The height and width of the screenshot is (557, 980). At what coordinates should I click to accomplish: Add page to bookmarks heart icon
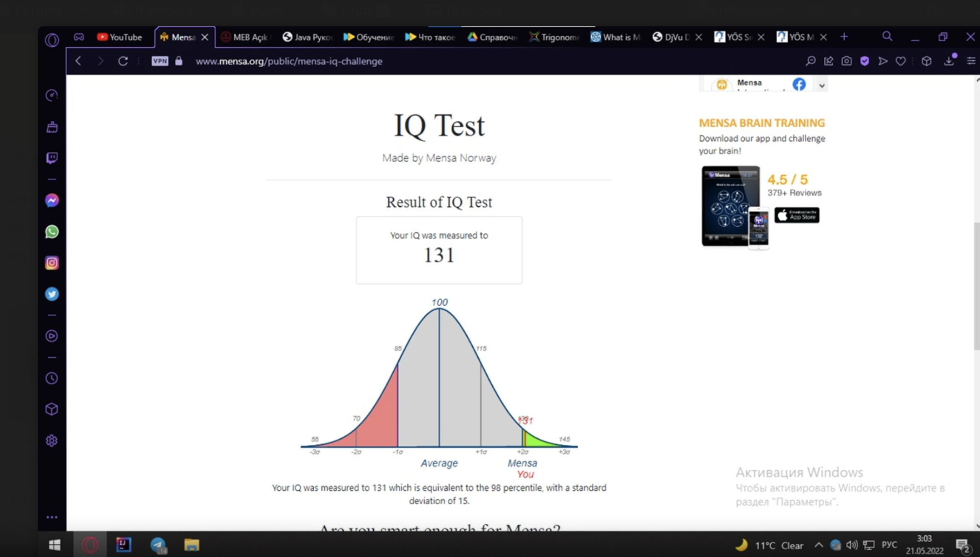[901, 61]
